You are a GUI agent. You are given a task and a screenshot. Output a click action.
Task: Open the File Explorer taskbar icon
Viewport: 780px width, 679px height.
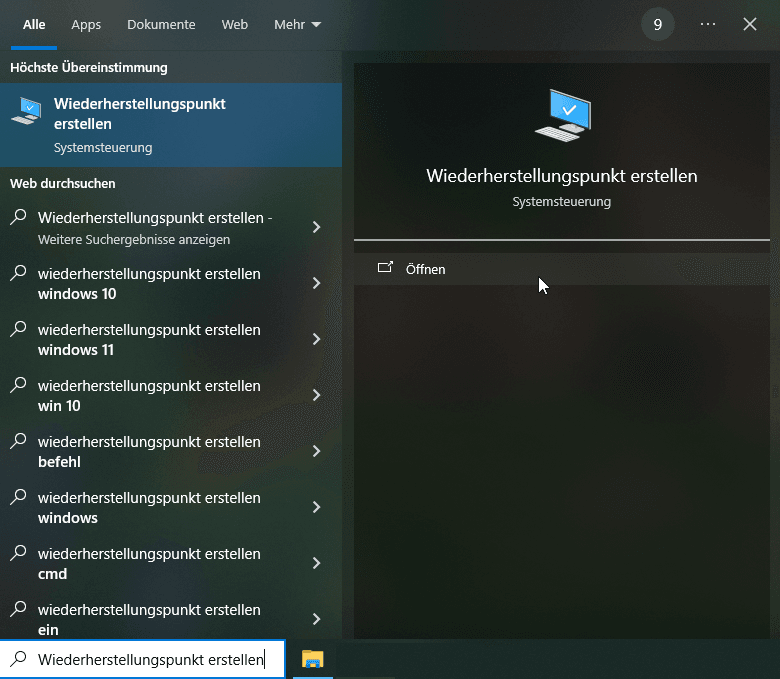coord(312,659)
